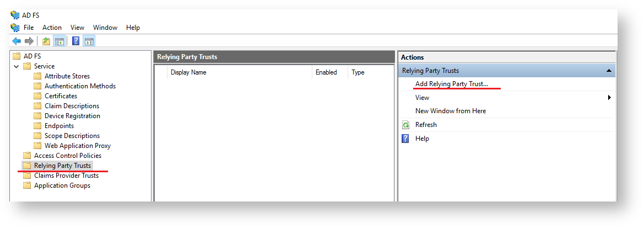Screen dimensions: 644x228
Task: Select the Certificates folder in tree
Action: pos(61,96)
